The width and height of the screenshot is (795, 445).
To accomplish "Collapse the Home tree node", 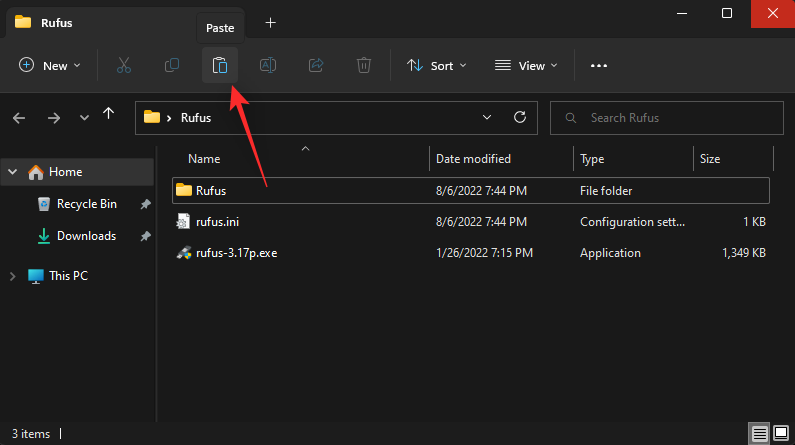I will (x=13, y=172).
